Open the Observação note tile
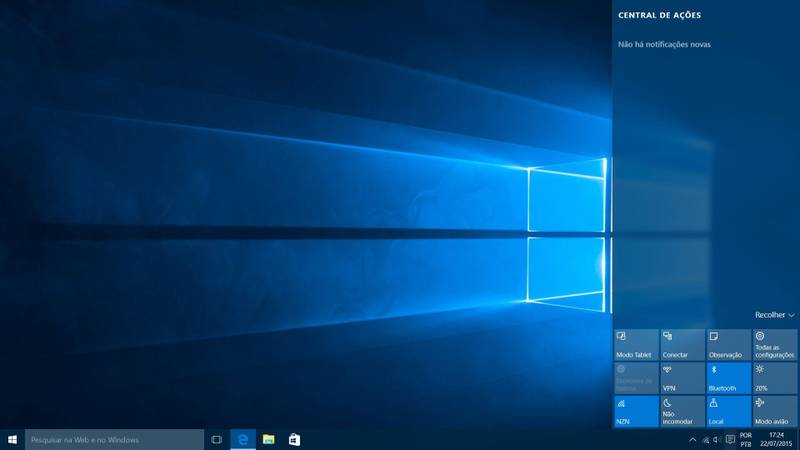800x450 pixels. point(729,345)
